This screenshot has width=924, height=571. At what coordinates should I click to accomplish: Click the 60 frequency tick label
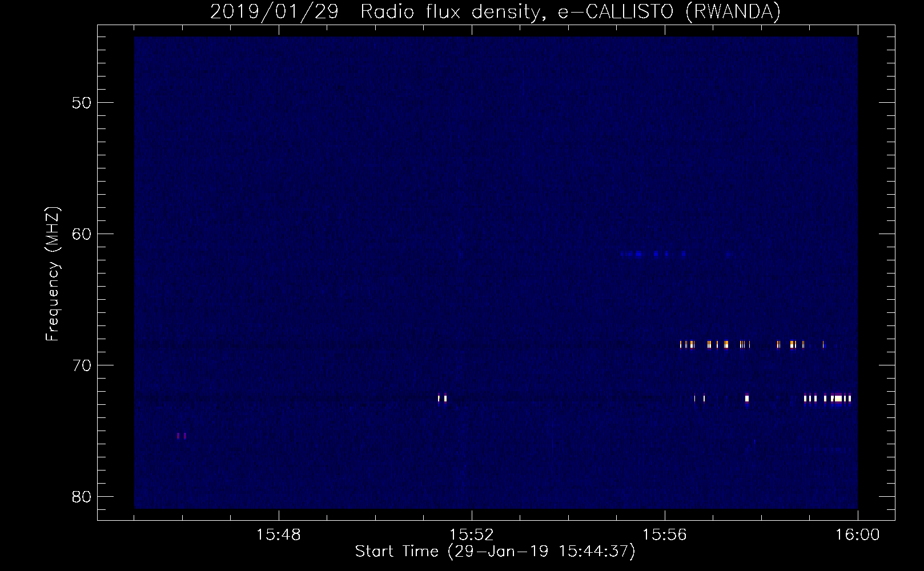[82, 234]
